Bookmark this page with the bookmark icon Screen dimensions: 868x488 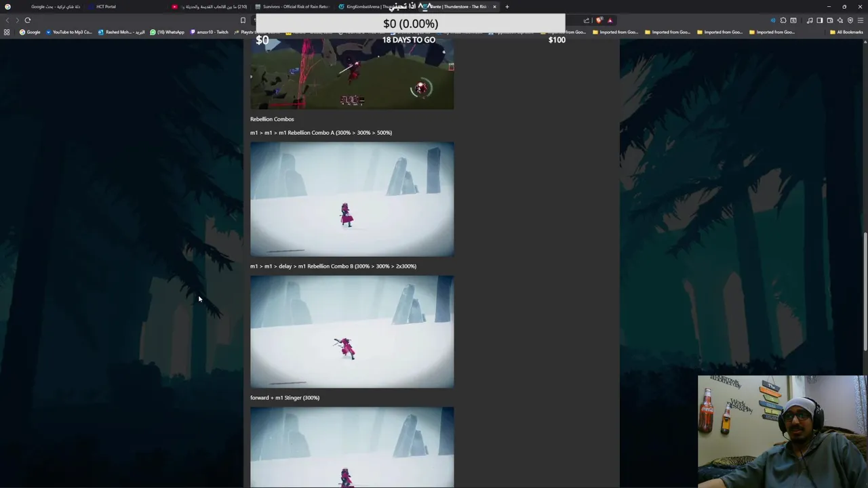coord(243,20)
